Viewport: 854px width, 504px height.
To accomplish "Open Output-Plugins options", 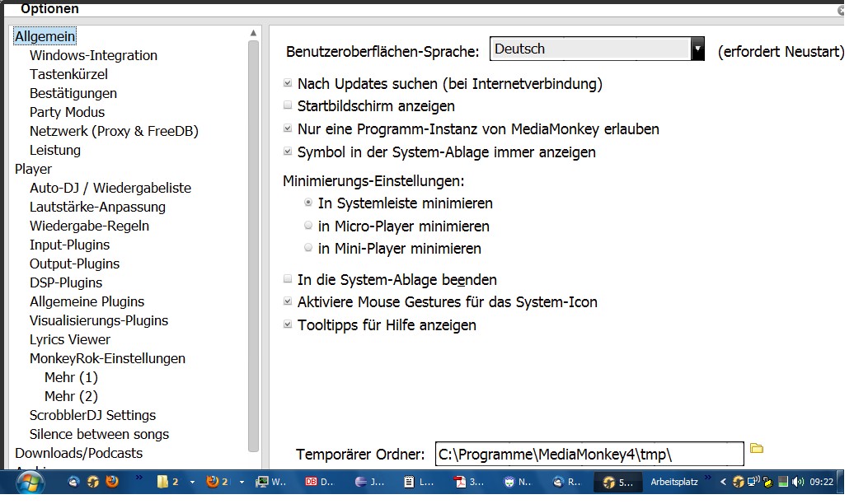I will point(75,264).
